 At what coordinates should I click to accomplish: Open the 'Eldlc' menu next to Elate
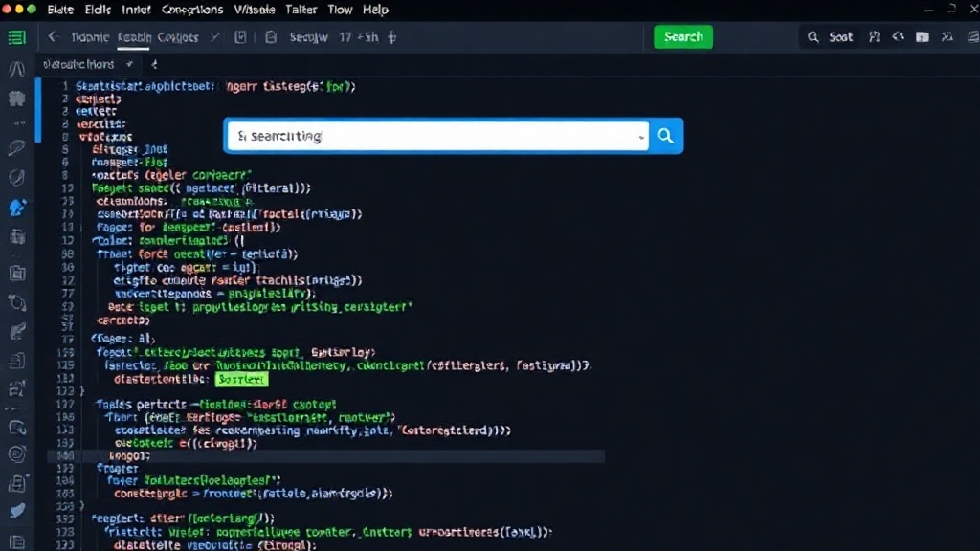98,10
